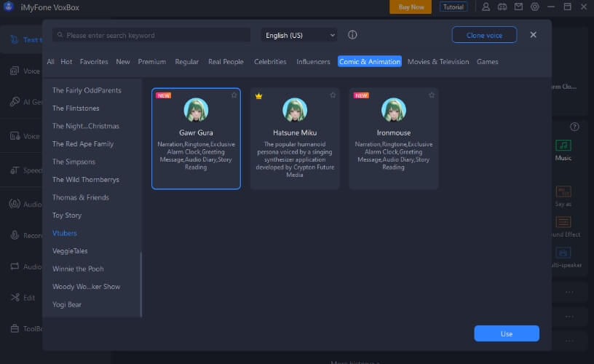Open the mail feedback icon
The height and width of the screenshot is (364, 594).
518,7
